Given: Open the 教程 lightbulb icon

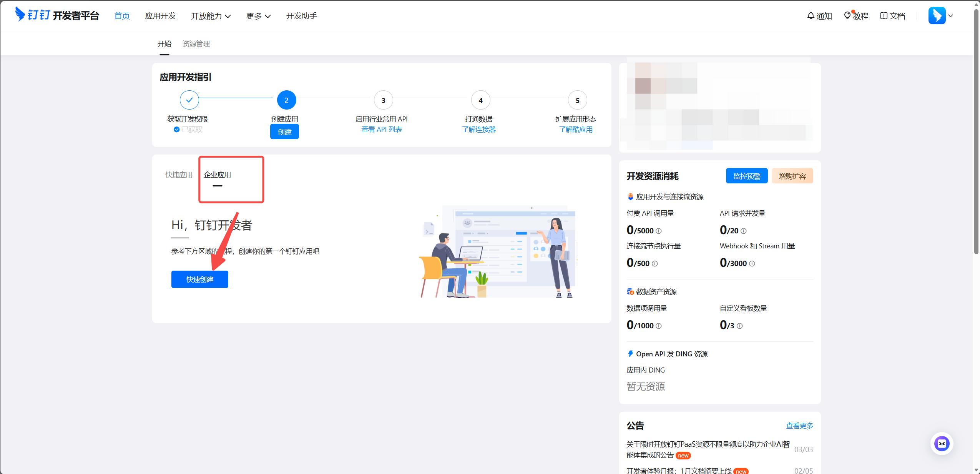Looking at the screenshot, I should pyautogui.click(x=847, y=16).
